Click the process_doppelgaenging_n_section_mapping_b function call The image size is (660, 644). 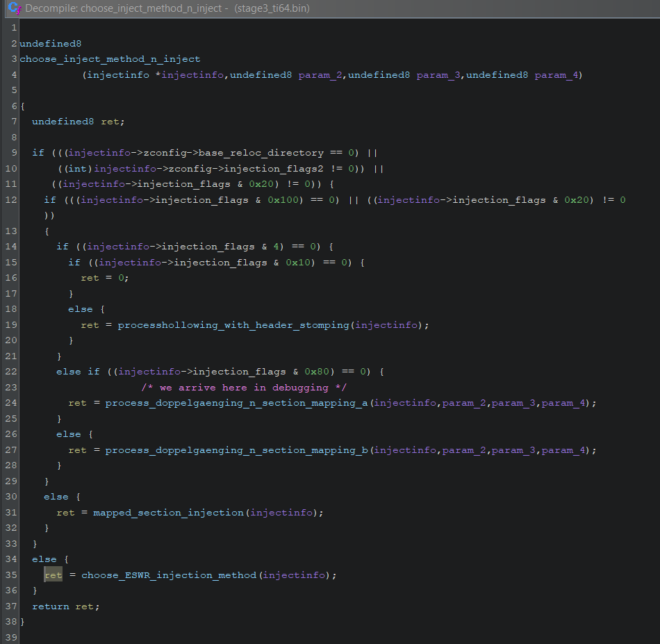click(x=238, y=450)
